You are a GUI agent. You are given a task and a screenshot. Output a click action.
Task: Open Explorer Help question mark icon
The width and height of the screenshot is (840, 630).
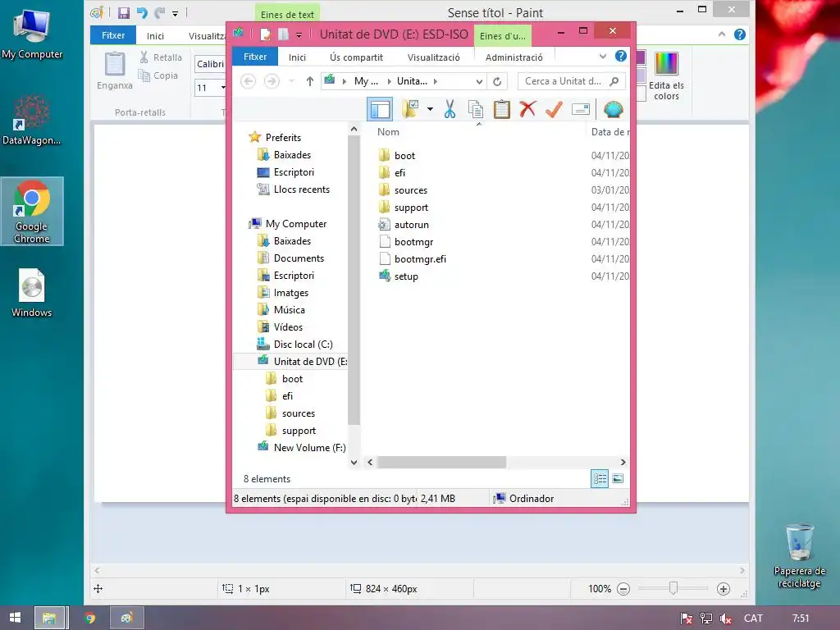[621, 57]
